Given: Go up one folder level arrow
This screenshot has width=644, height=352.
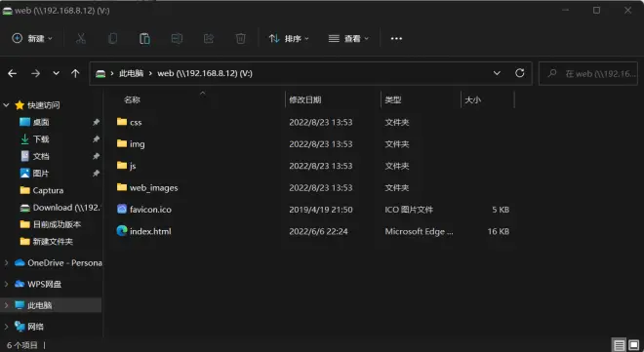Looking at the screenshot, I should (x=75, y=73).
